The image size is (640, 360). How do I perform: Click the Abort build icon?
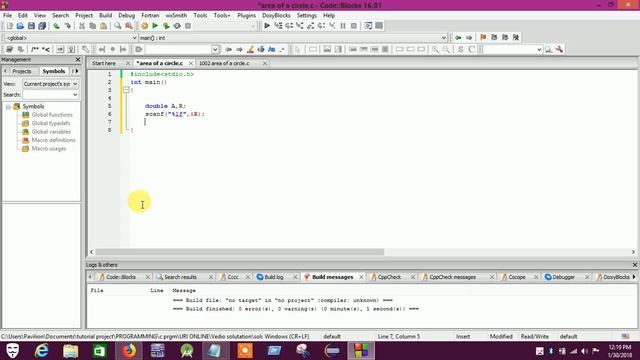pyautogui.click(x=188, y=26)
